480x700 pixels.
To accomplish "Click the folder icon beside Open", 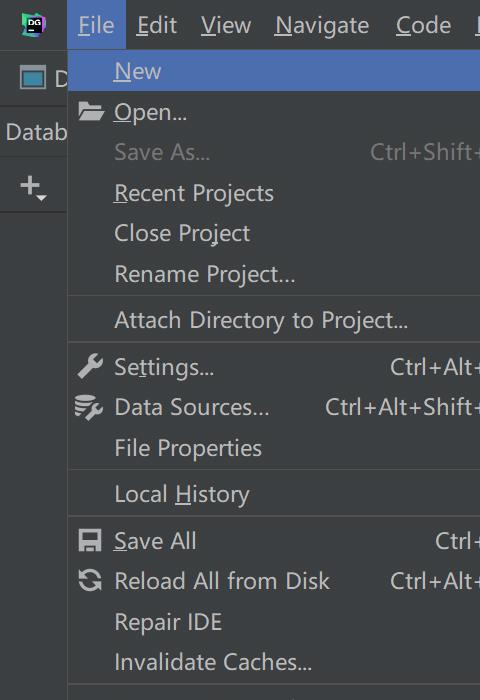I will point(91,112).
